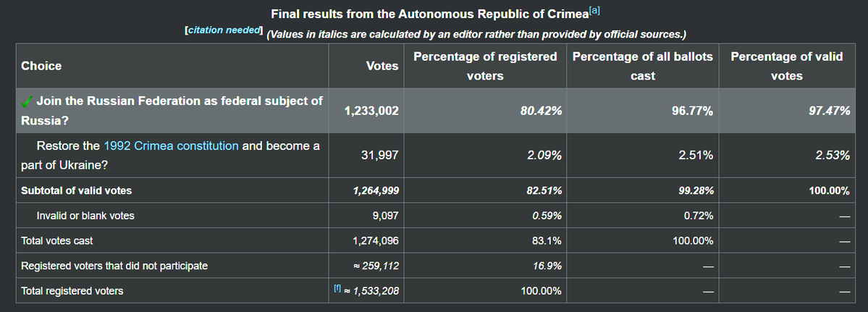Click the 'Total votes cast' row label
This screenshot has height=312, width=868.
pos(56,240)
